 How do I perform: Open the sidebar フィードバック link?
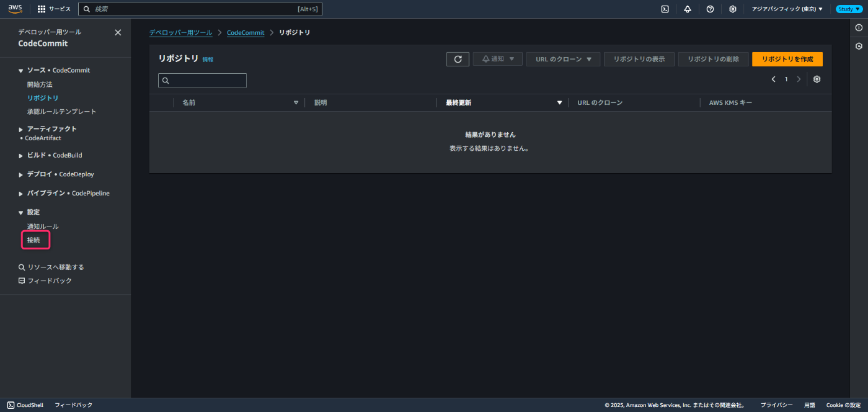point(45,281)
